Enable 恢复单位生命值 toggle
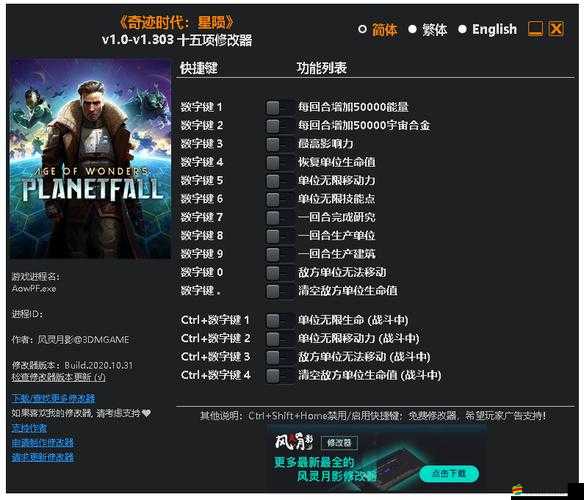The image size is (584, 500). pyautogui.click(x=280, y=162)
